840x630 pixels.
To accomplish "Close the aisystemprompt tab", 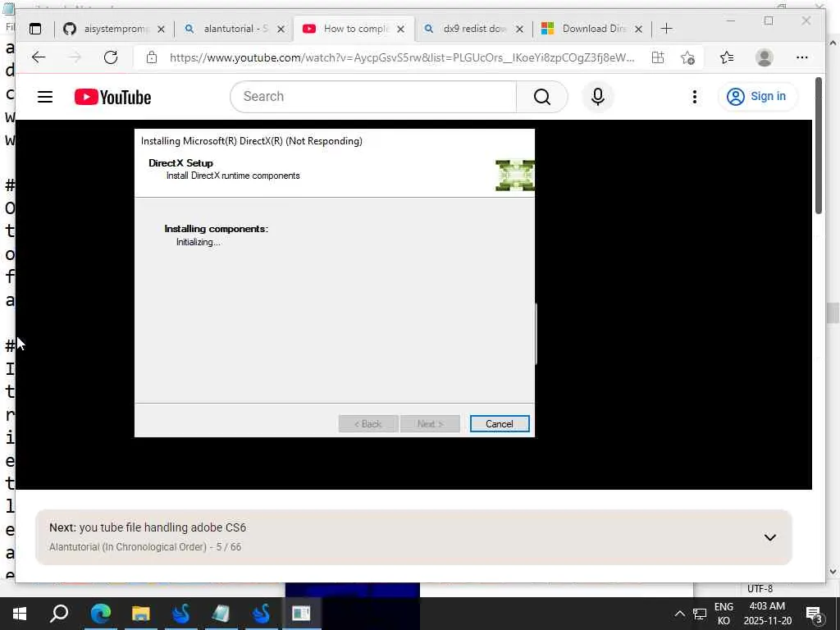I will pos(161,30).
